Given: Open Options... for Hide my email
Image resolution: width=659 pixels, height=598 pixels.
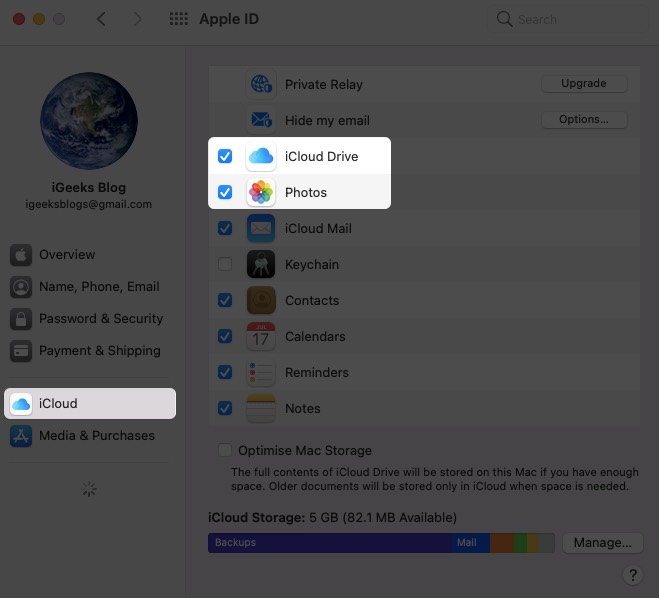Looking at the screenshot, I should pos(584,120).
